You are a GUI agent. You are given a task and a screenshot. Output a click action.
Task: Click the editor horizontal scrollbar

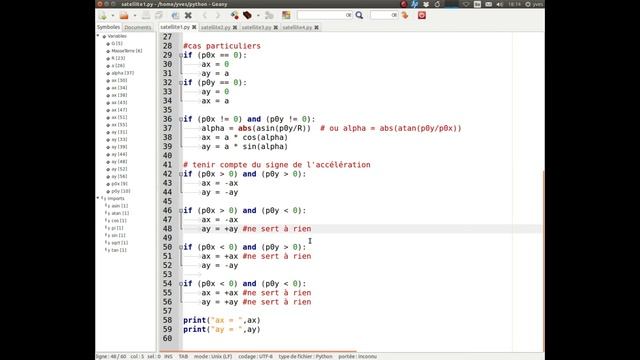coord(258,351)
